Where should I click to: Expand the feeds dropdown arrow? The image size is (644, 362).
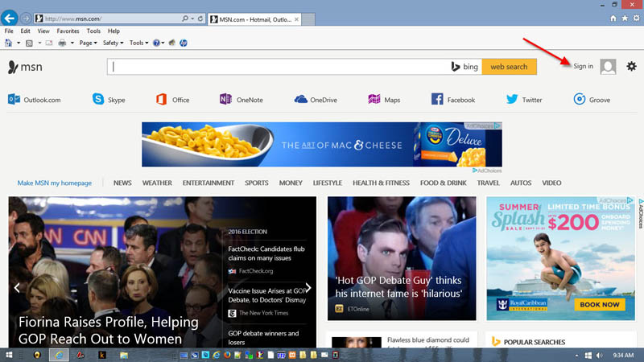(39, 43)
